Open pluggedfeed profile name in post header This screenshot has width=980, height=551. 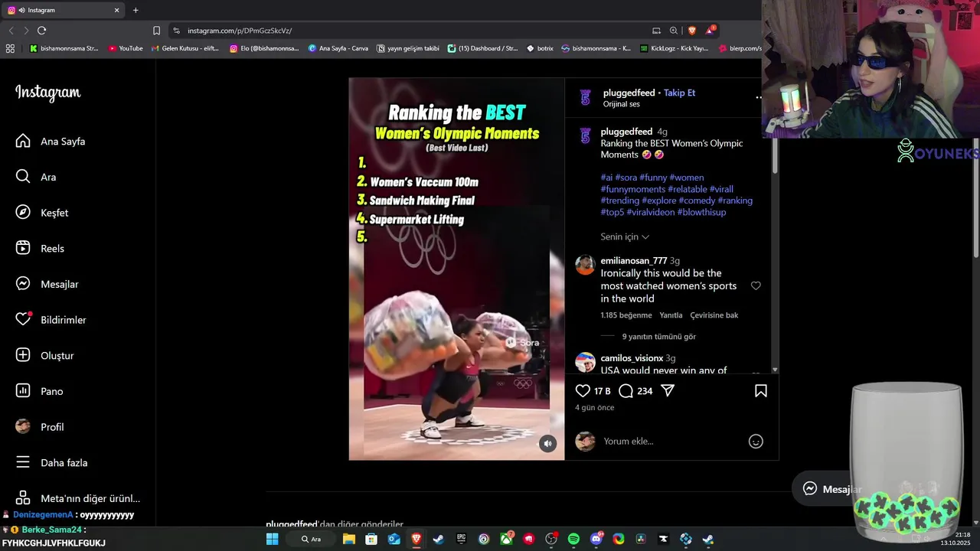[x=629, y=93]
